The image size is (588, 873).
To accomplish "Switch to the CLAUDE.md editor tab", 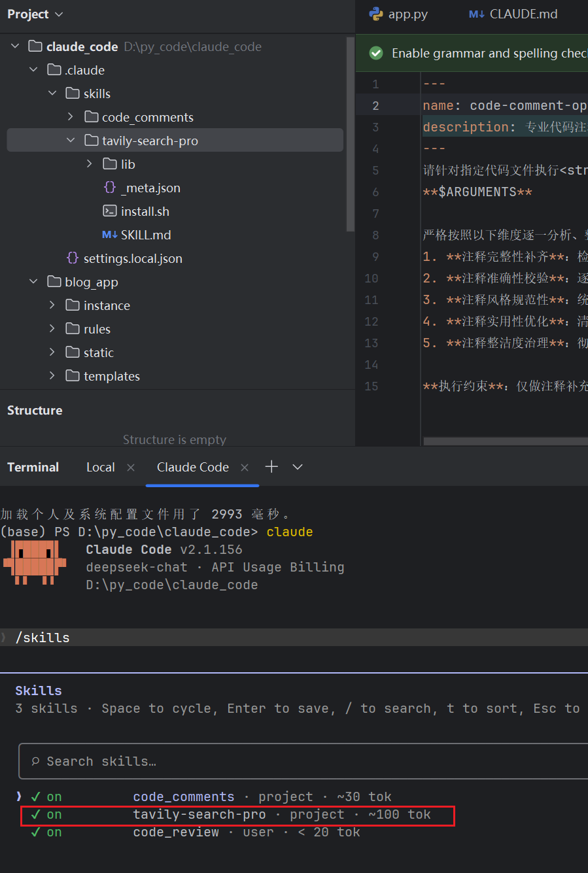I will pyautogui.click(x=513, y=14).
